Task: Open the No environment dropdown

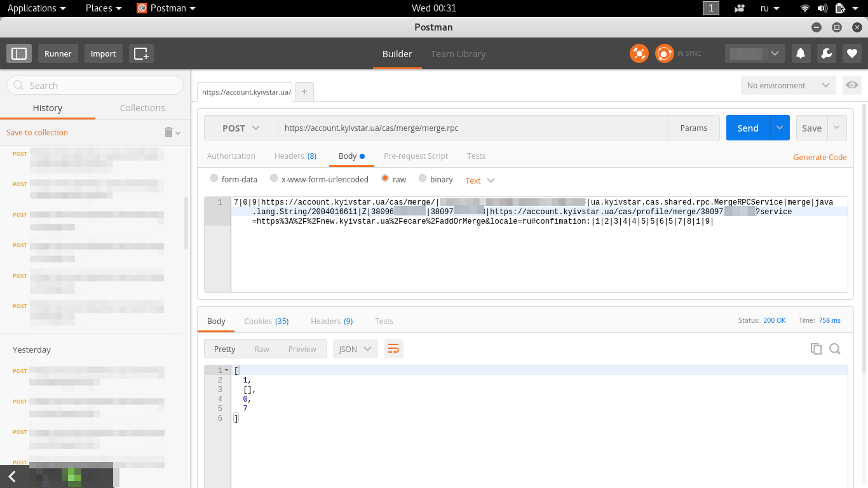Action: click(x=789, y=85)
